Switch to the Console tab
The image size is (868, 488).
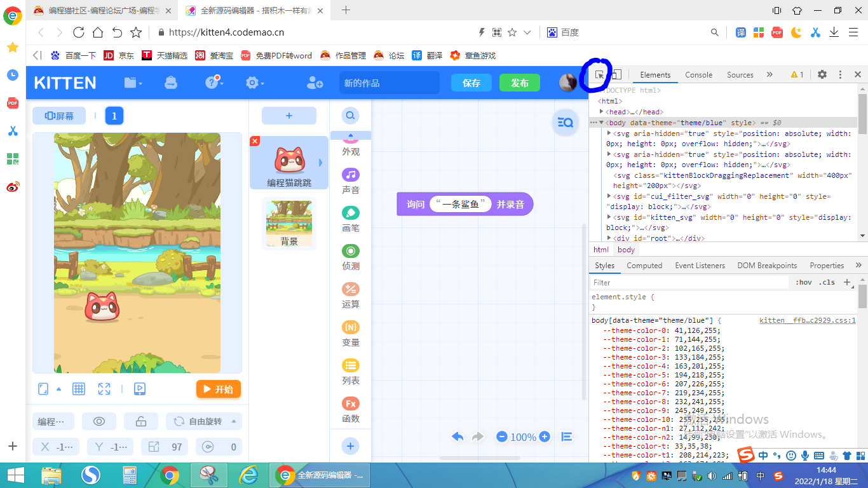[699, 75]
